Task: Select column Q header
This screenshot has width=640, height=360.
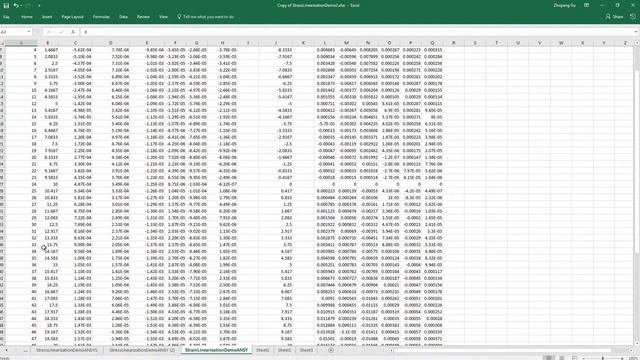Action: pos(432,43)
